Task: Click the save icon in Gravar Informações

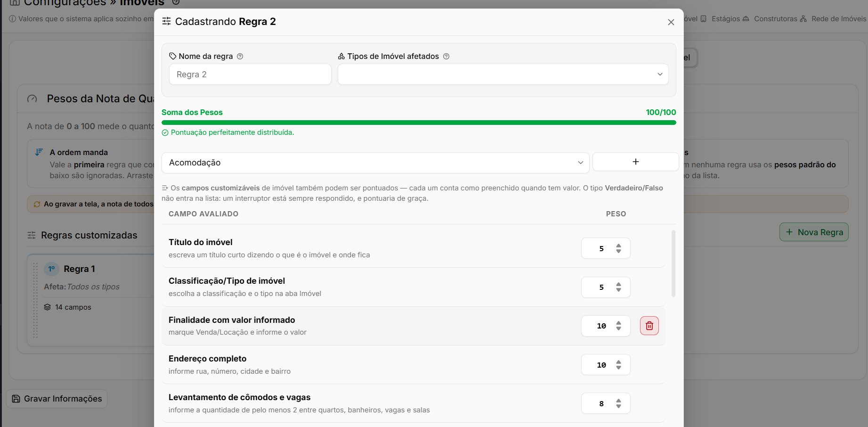Action: (16, 399)
